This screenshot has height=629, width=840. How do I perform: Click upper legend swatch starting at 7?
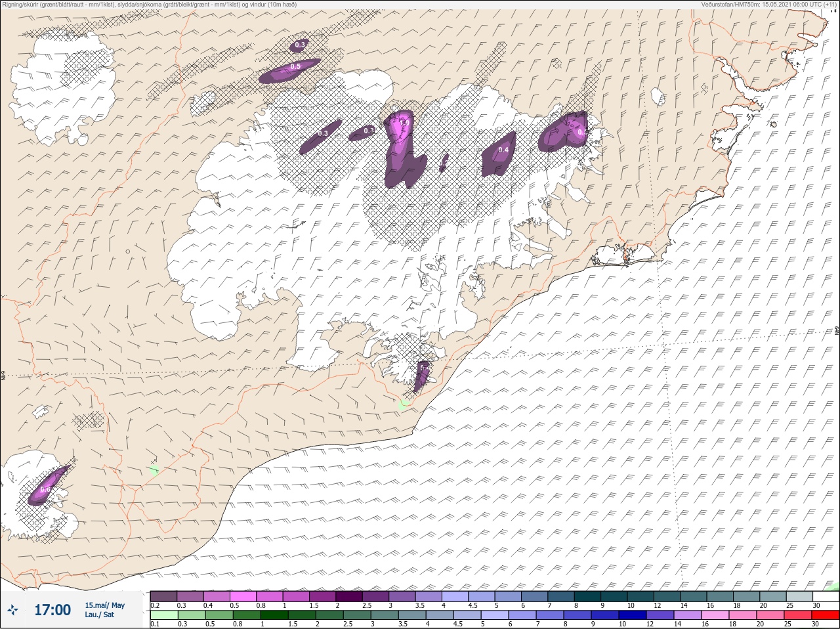point(561,596)
